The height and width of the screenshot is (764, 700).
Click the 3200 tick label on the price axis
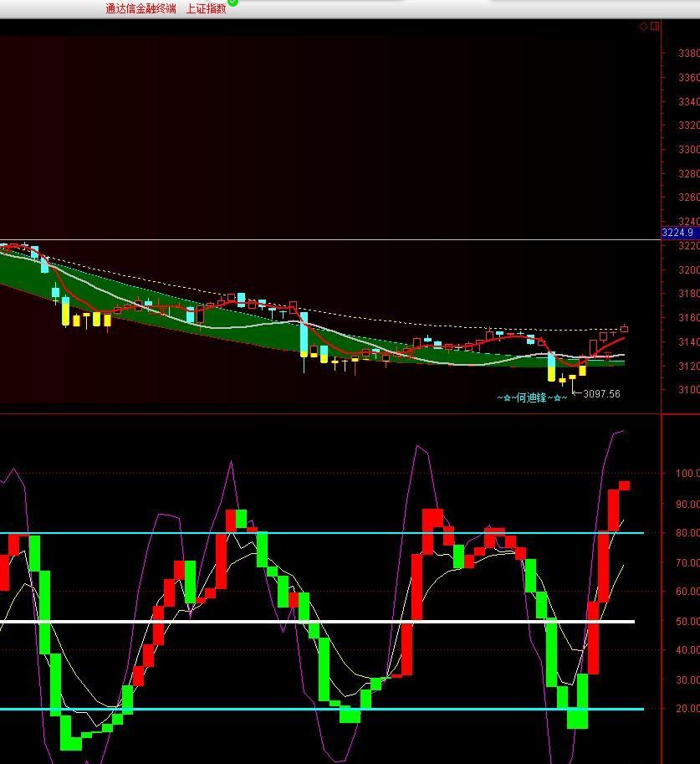pos(689,270)
